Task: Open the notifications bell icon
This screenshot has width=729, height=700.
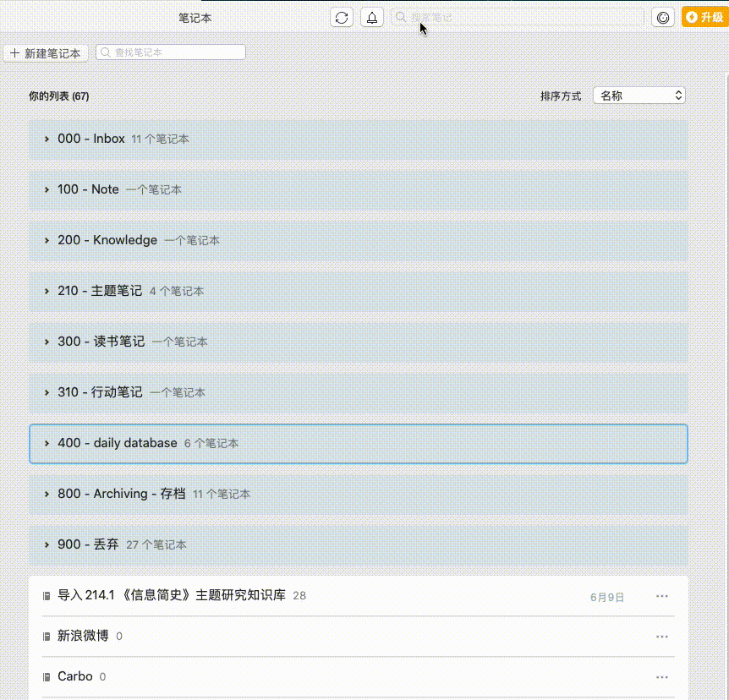Action: [372, 18]
